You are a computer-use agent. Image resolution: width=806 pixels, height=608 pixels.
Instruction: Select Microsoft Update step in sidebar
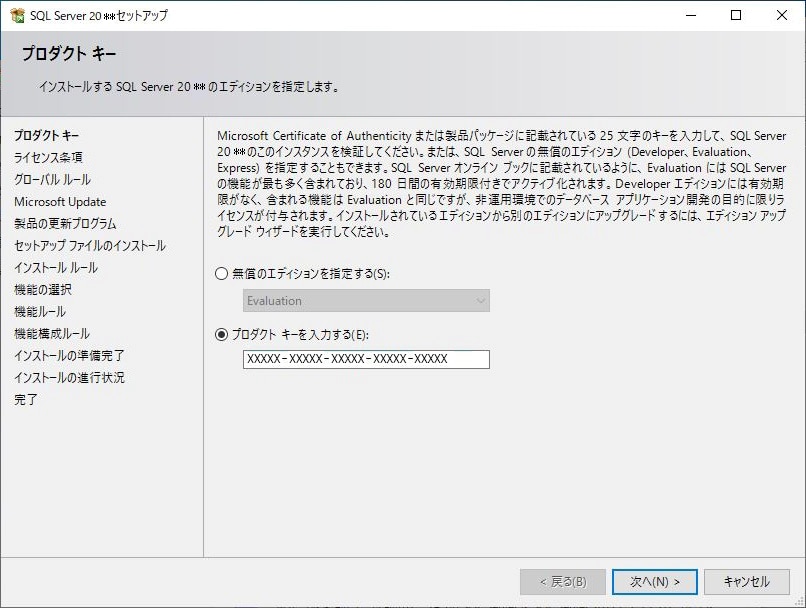pos(60,201)
